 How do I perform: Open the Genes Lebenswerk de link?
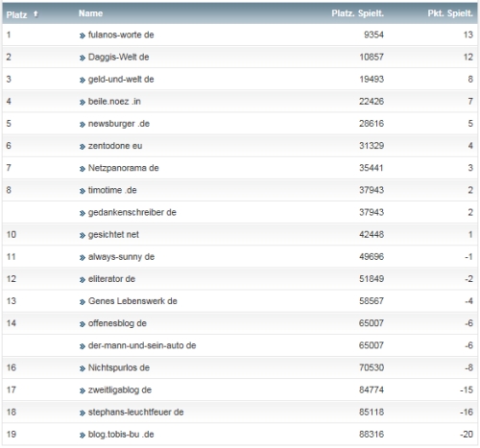click(x=132, y=301)
